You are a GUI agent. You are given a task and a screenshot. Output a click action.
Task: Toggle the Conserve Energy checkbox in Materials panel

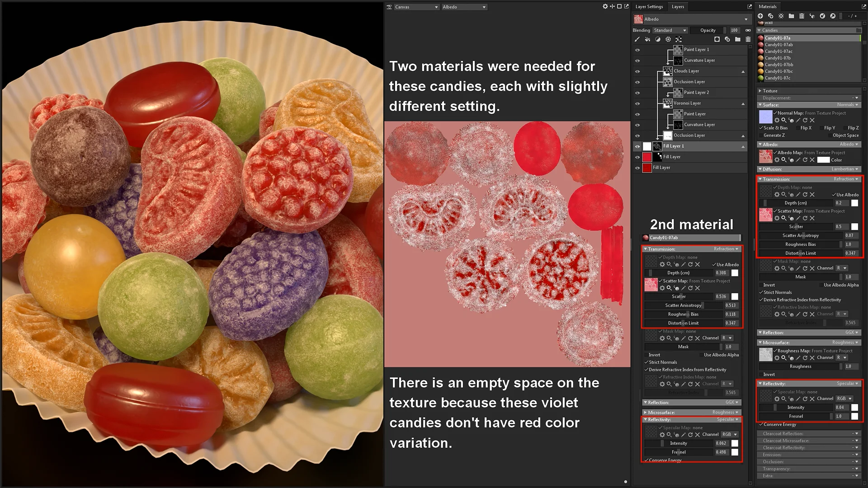click(761, 425)
